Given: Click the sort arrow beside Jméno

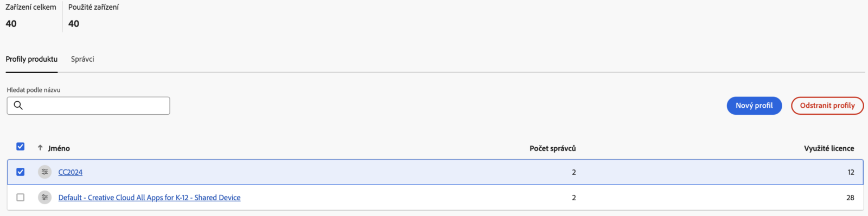Looking at the screenshot, I should coord(40,148).
